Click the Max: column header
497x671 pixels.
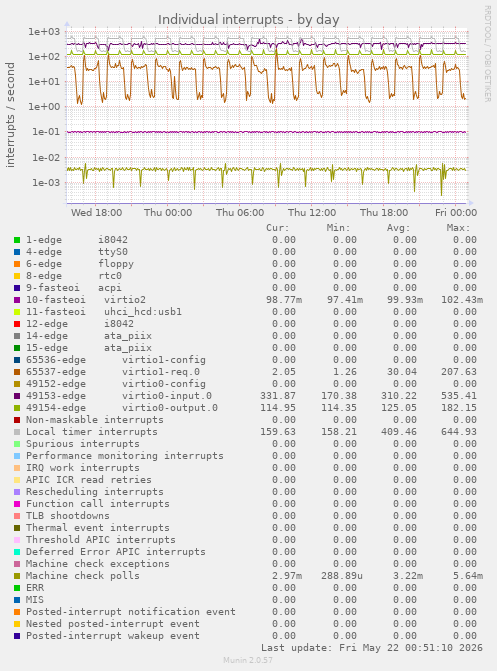[x=458, y=228]
